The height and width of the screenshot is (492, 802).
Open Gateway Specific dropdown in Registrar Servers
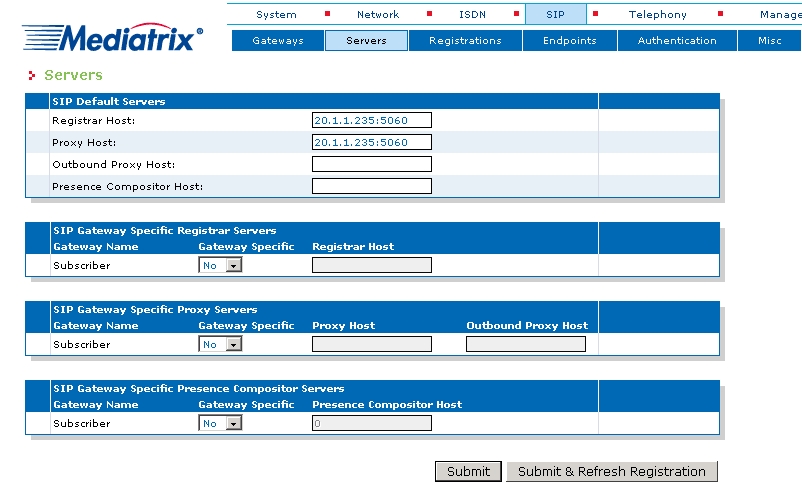point(220,265)
